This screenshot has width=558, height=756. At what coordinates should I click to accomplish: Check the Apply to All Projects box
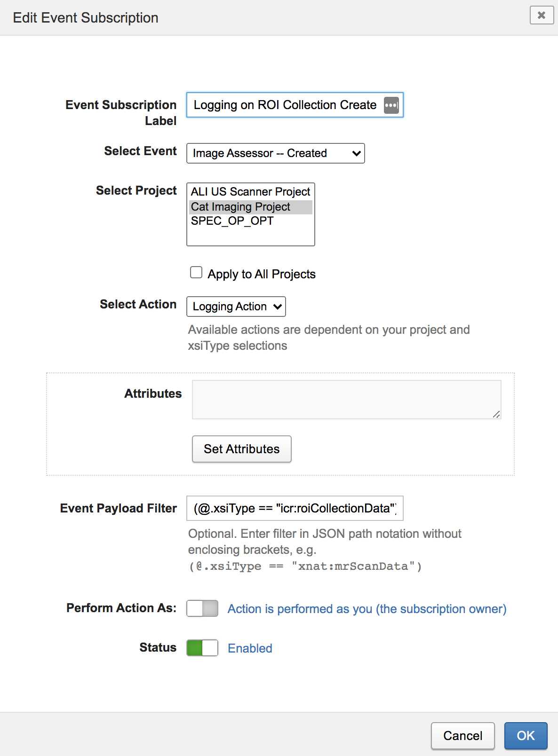point(196,273)
